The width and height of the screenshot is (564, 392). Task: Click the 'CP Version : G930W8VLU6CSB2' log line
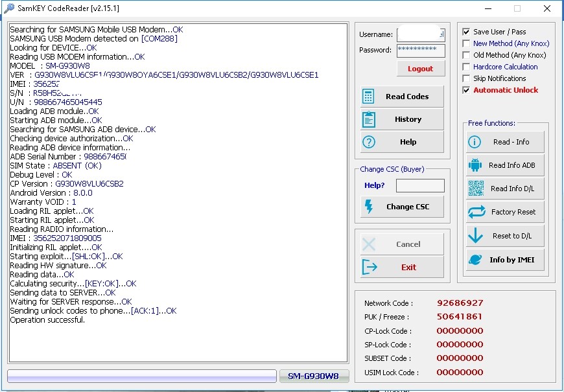tap(67, 184)
